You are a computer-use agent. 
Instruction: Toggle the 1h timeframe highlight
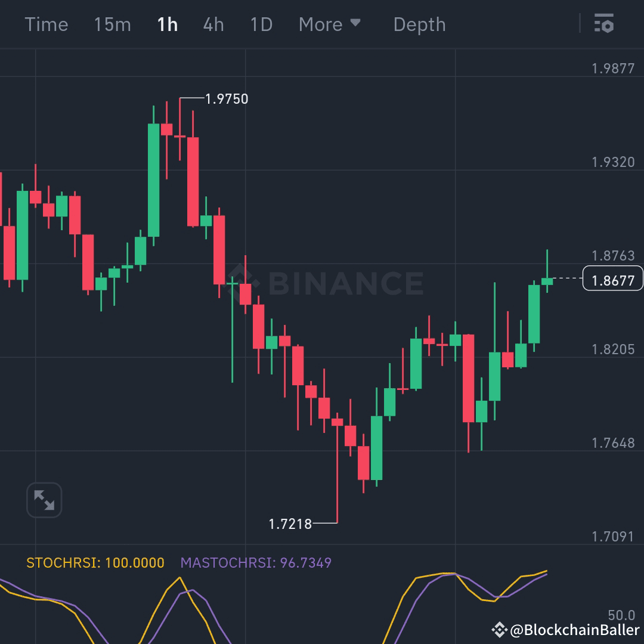(167, 24)
